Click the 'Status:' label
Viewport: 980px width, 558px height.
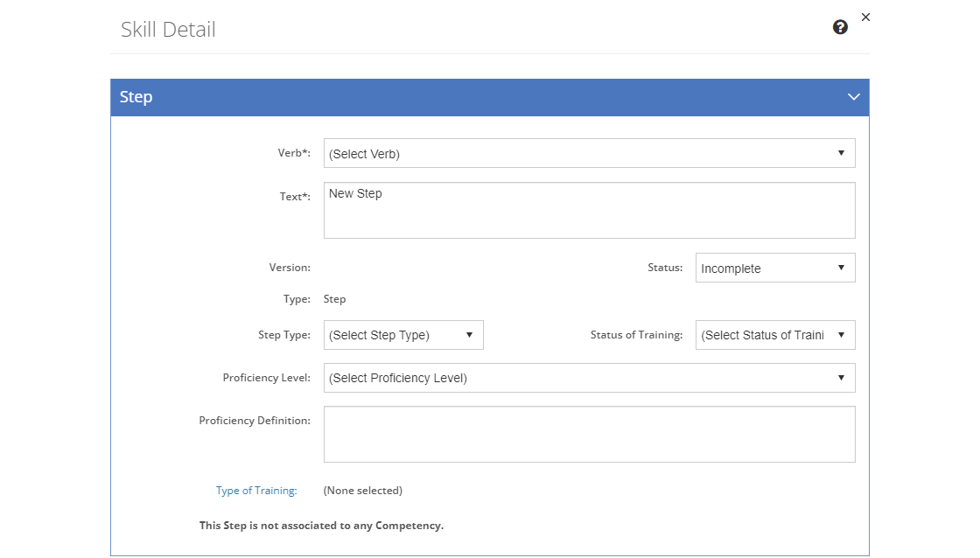tap(665, 268)
